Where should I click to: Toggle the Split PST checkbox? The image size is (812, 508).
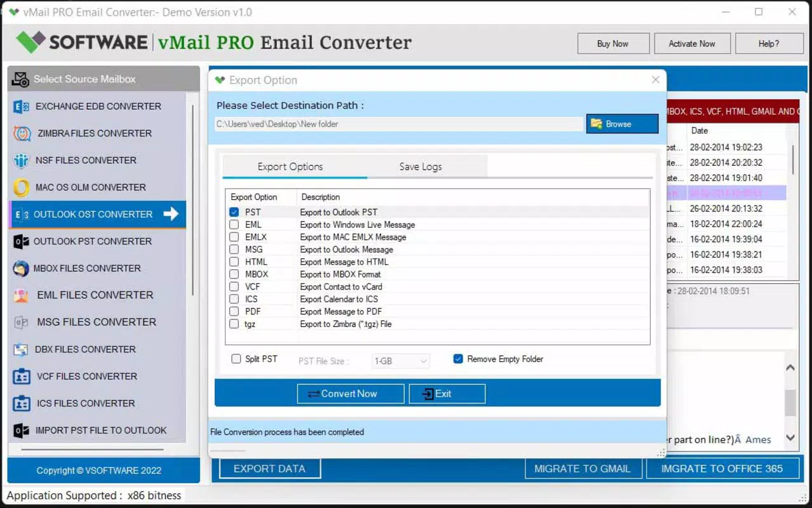236,359
